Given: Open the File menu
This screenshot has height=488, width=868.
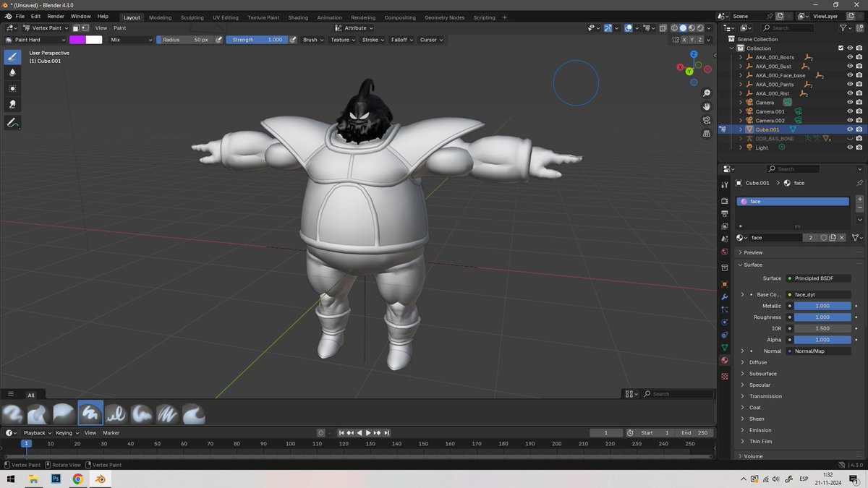Looking at the screenshot, I should point(19,16).
